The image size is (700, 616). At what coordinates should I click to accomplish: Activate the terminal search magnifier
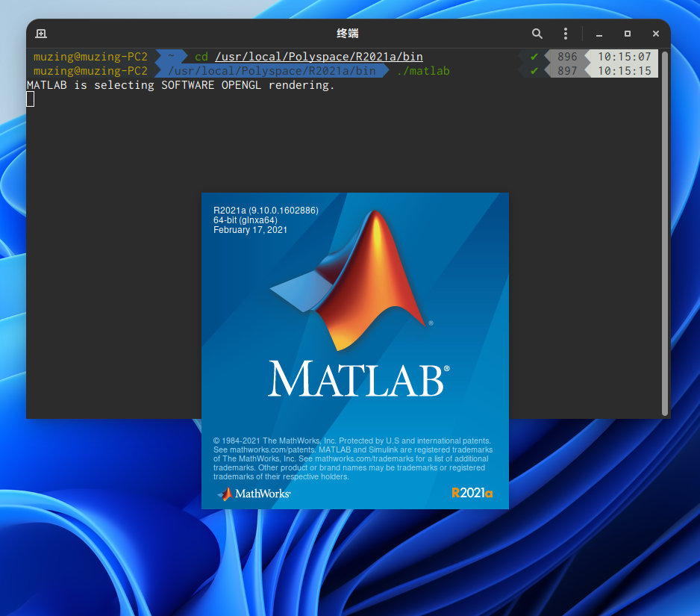click(537, 34)
